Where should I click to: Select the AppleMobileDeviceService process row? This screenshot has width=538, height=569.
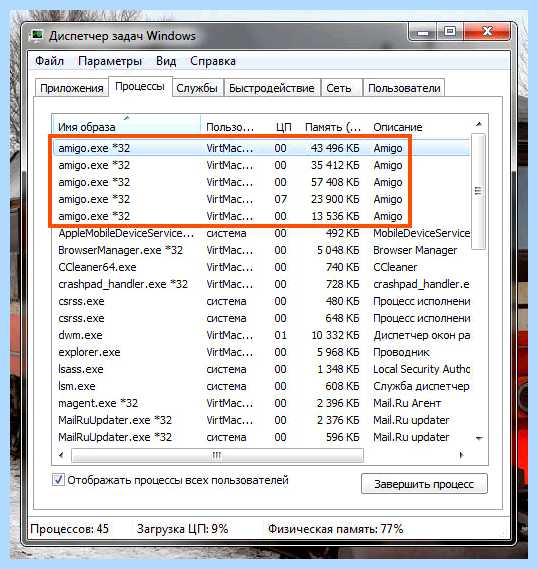[x=262, y=233]
